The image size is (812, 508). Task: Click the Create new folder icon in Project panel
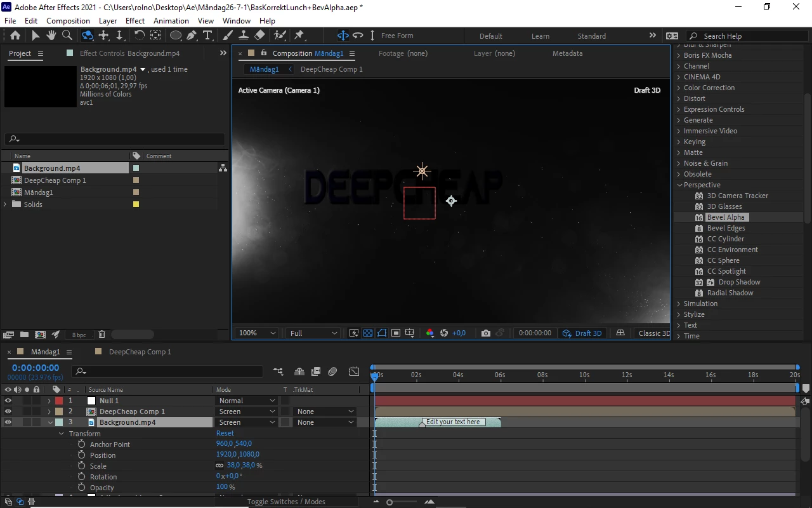[x=24, y=334]
